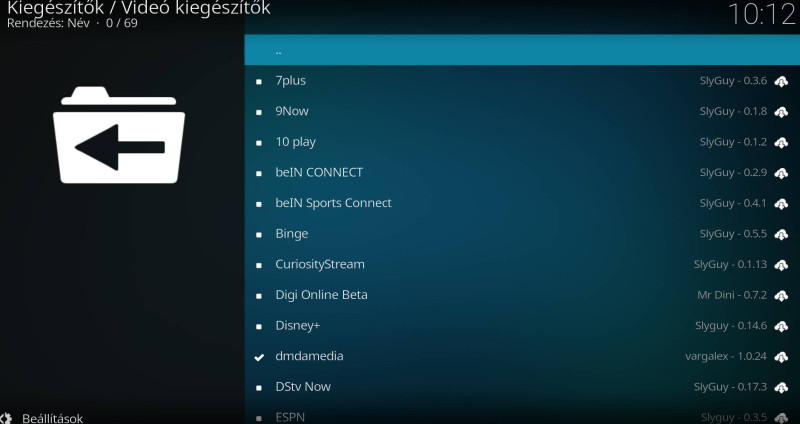Click the installed checkmark next to dmdamedia
This screenshot has height=424, width=800.
coord(259,357)
